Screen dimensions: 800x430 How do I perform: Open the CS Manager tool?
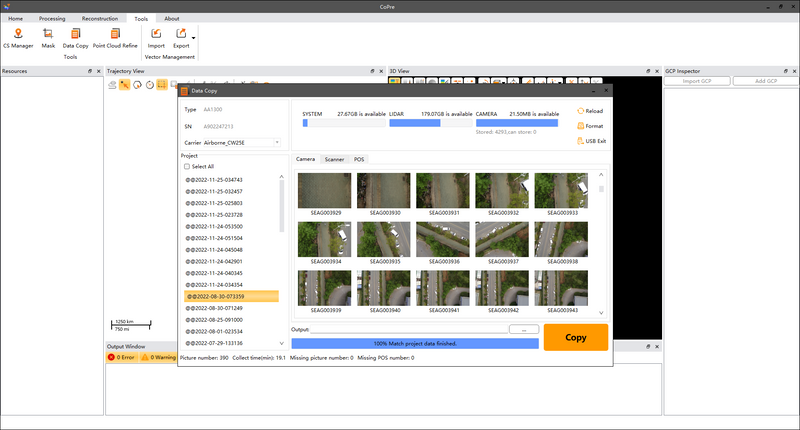pyautogui.click(x=20, y=34)
